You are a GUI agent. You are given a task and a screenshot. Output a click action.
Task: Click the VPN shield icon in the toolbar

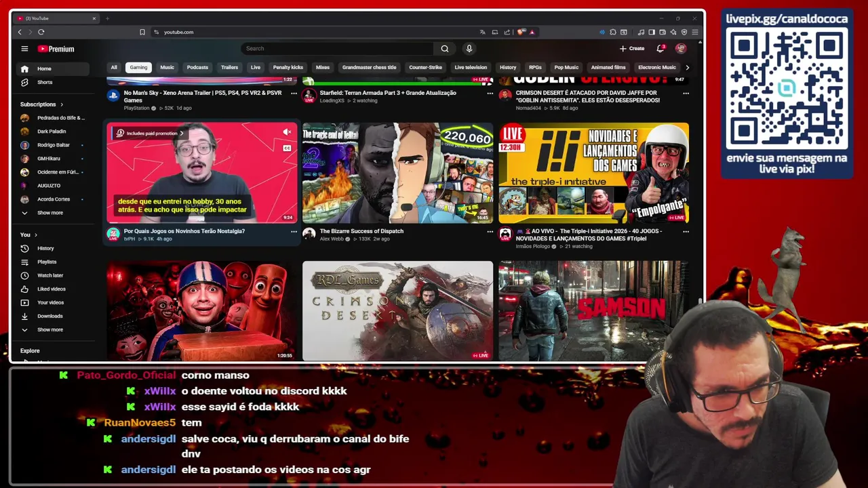tap(684, 32)
